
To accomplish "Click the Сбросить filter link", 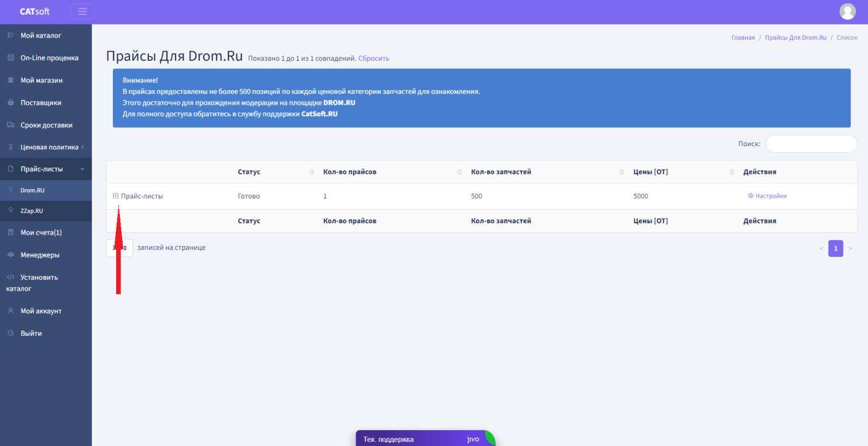I will pyautogui.click(x=373, y=59).
